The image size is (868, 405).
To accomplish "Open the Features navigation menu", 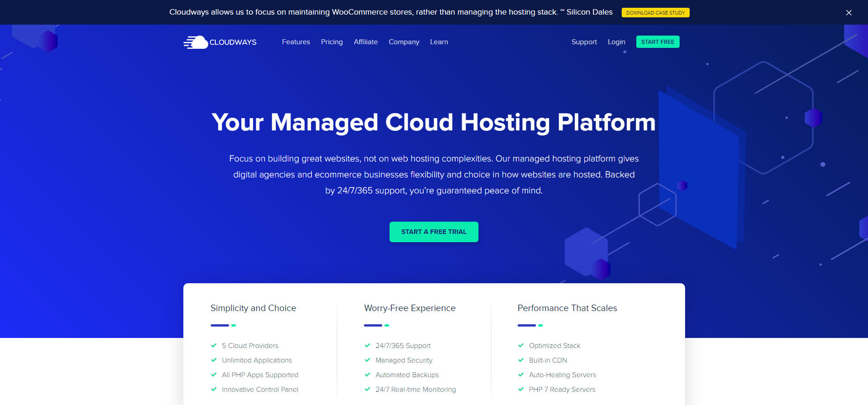I will point(296,42).
